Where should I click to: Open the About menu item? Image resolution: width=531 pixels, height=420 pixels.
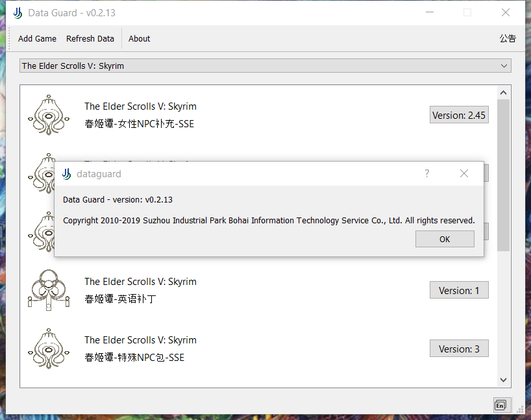tap(139, 38)
